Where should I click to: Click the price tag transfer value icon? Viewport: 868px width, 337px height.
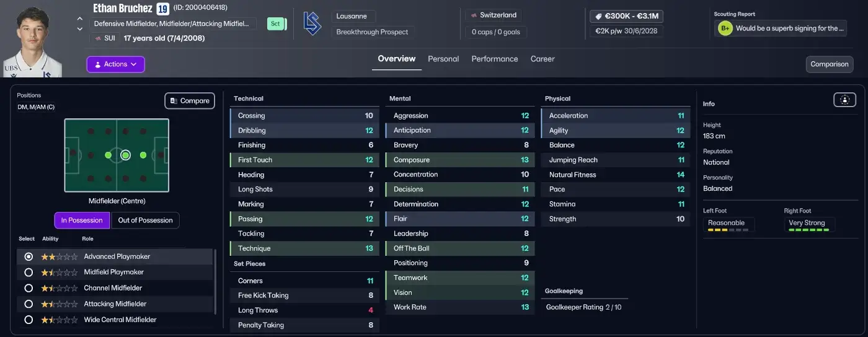(x=599, y=16)
